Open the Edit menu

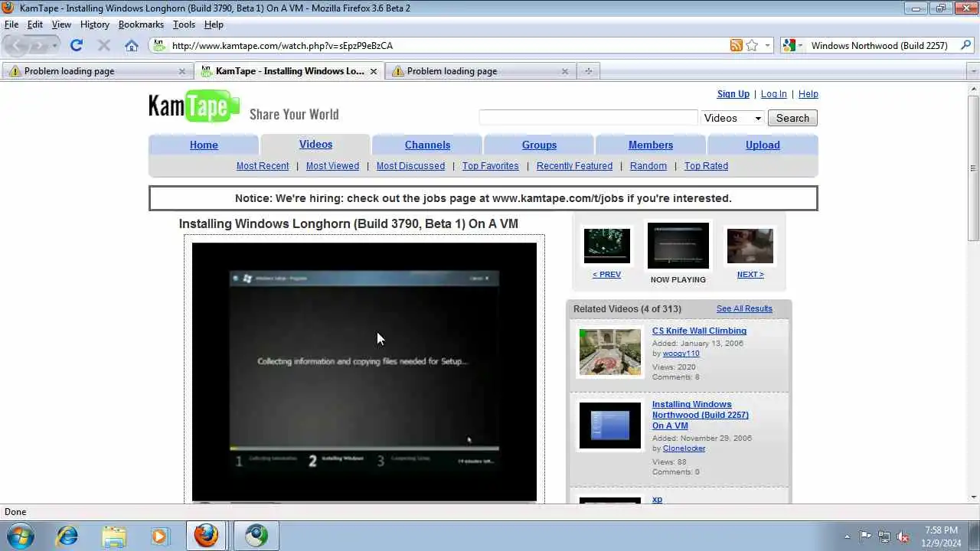(35, 24)
